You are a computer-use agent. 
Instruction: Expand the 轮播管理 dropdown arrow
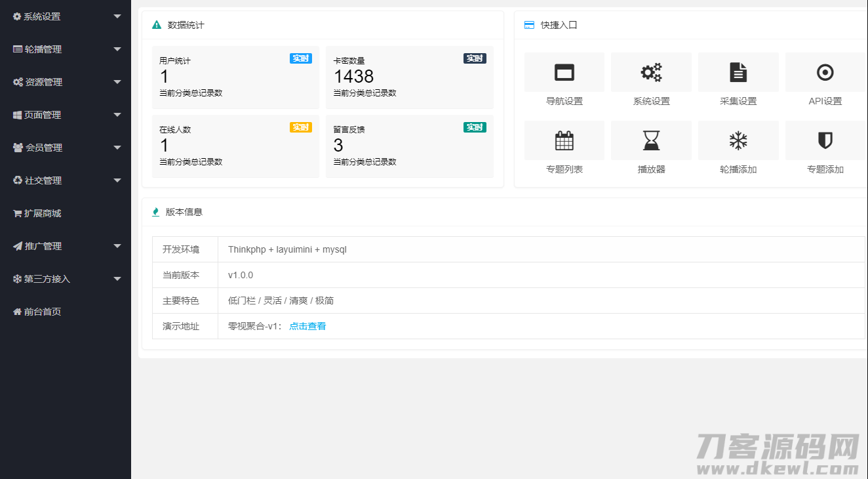click(x=117, y=49)
